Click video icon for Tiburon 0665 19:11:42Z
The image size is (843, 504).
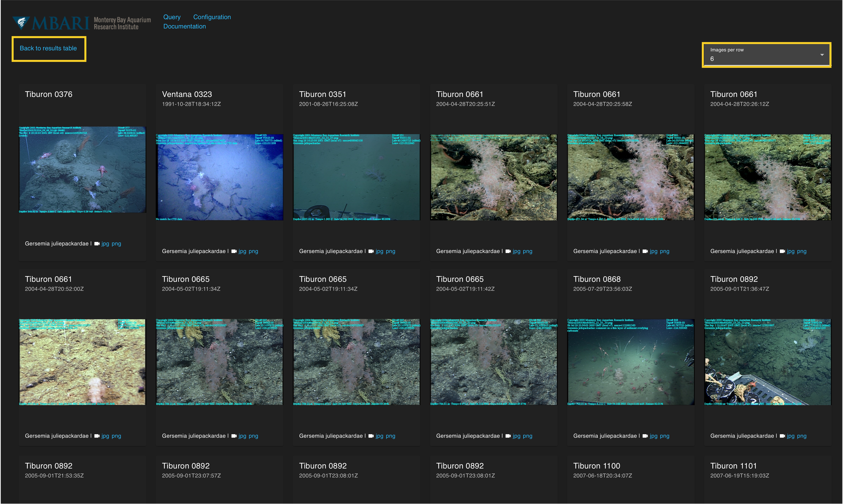[508, 436]
